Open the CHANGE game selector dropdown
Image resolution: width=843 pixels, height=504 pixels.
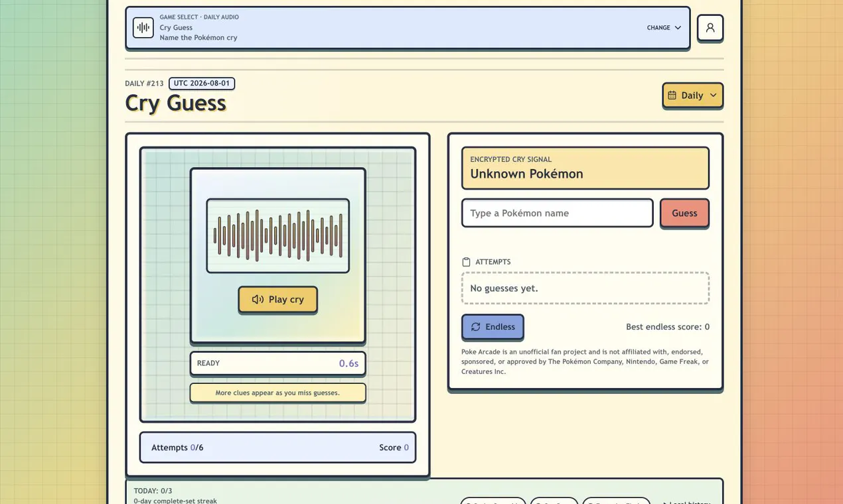(664, 28)
